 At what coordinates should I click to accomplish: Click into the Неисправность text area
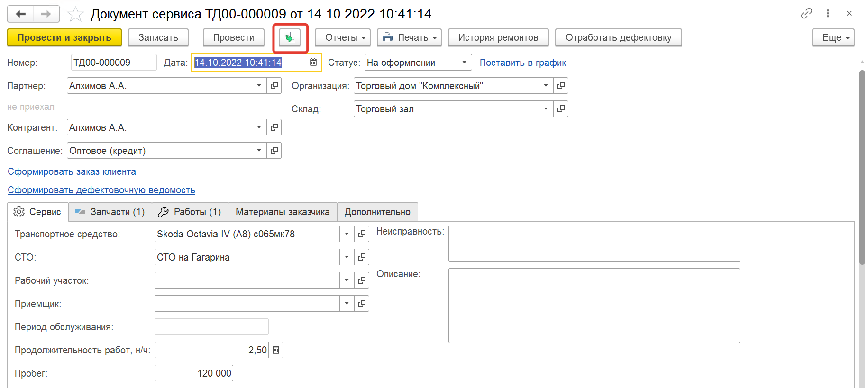[594, 244]
